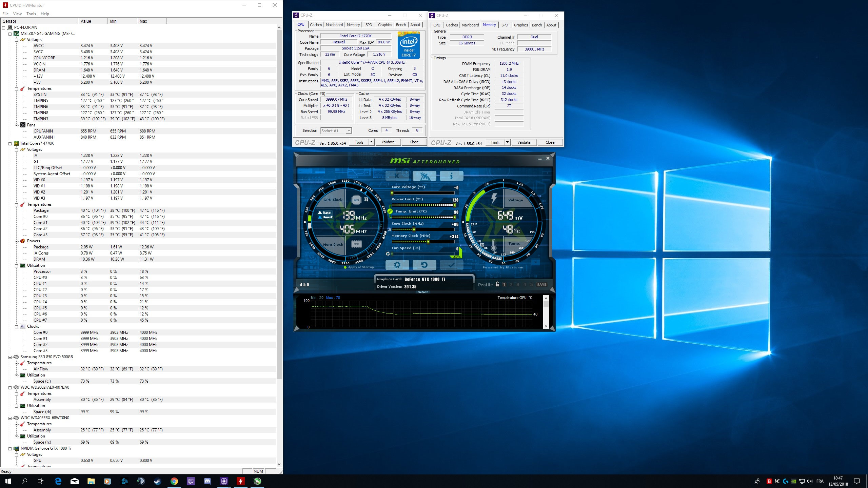The width and height of the screenshot is (868, 488).
Task: Open volume speaker tray icon
Action: tap(810, 481)
